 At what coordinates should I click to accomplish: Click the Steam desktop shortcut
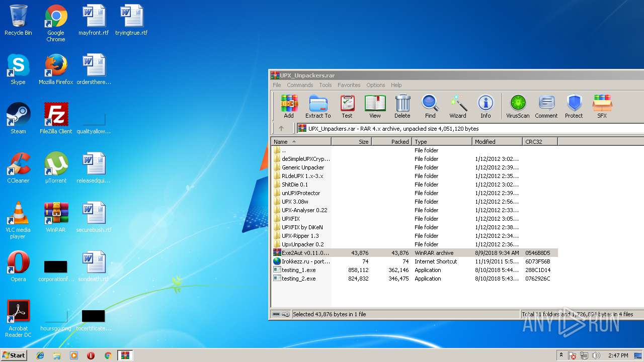click(x=18, y=119)
